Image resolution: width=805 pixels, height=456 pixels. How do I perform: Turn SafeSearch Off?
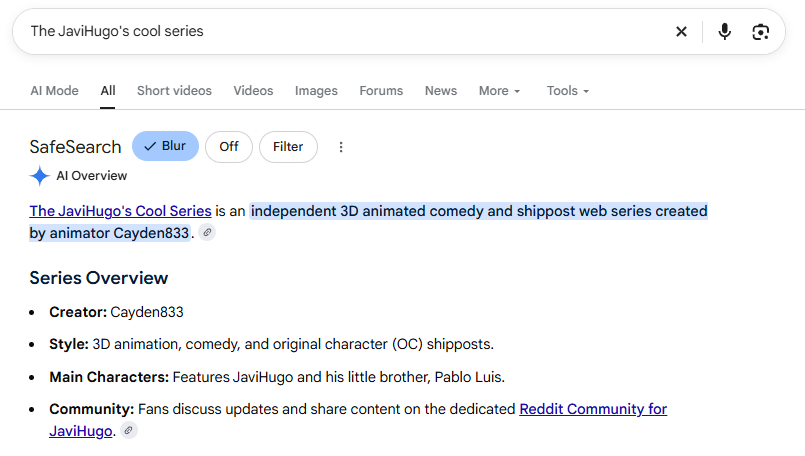[229, 147]
